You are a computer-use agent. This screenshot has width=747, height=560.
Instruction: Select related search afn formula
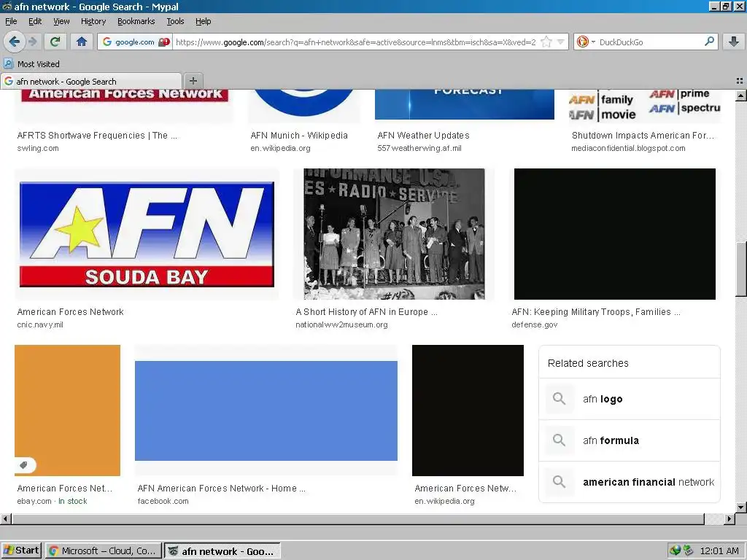click(630, 440)
